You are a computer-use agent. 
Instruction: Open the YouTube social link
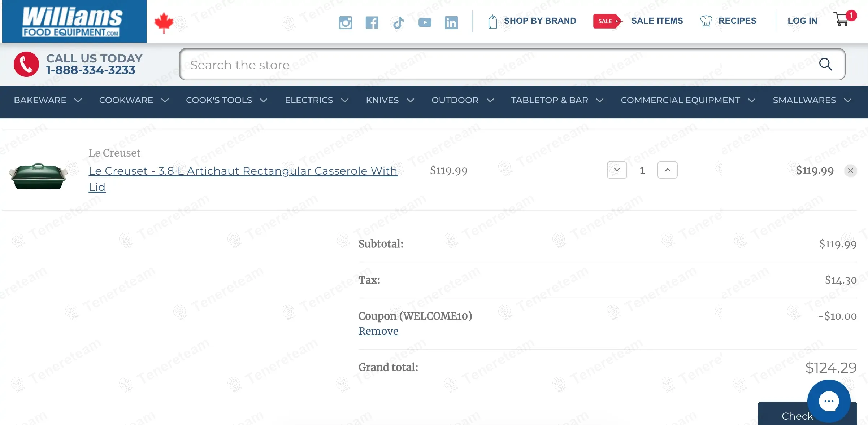pos(425,23)
